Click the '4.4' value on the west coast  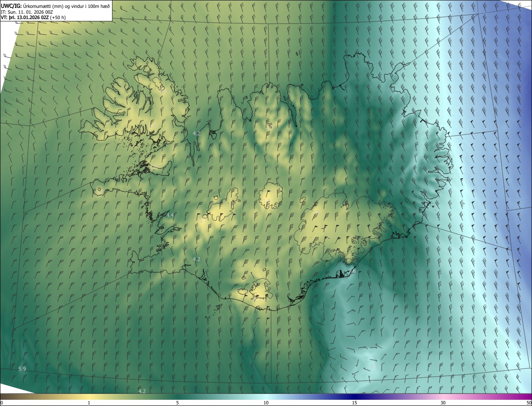point(170,215)
